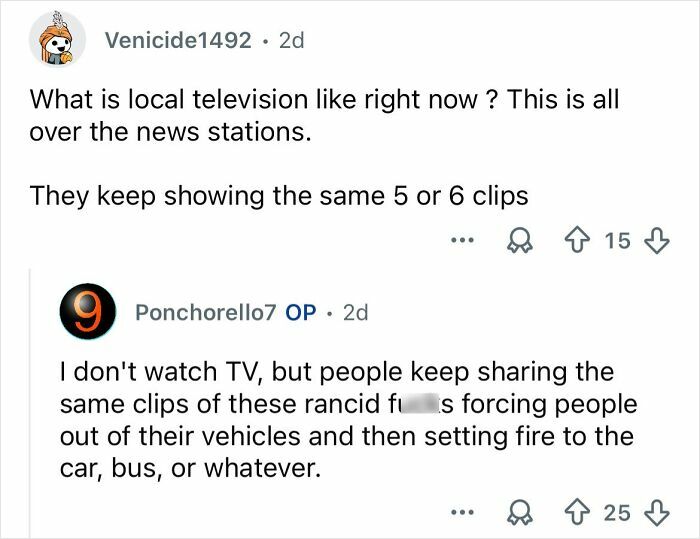Downvote Venicide1492's comment
This screenshot has width=700, height=539.
tap(656, 242)
